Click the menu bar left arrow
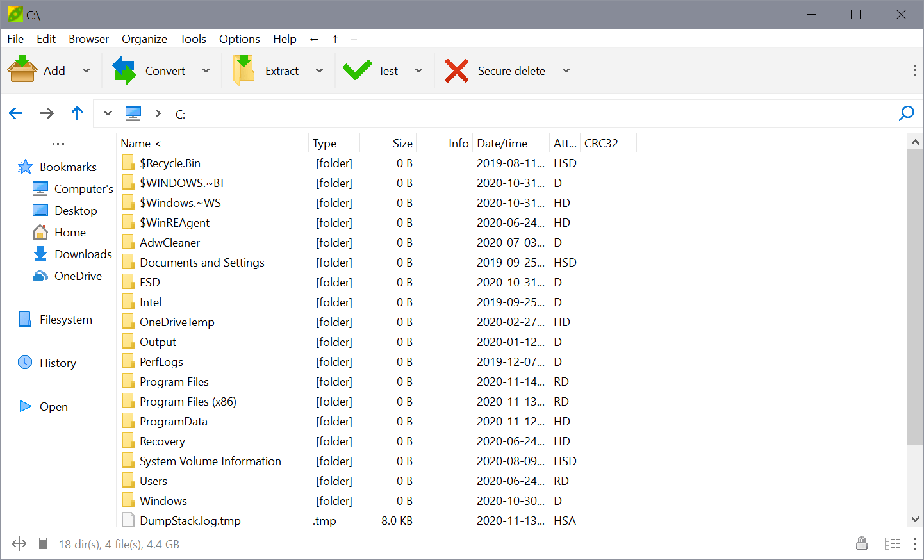 (x=314, y=39)
